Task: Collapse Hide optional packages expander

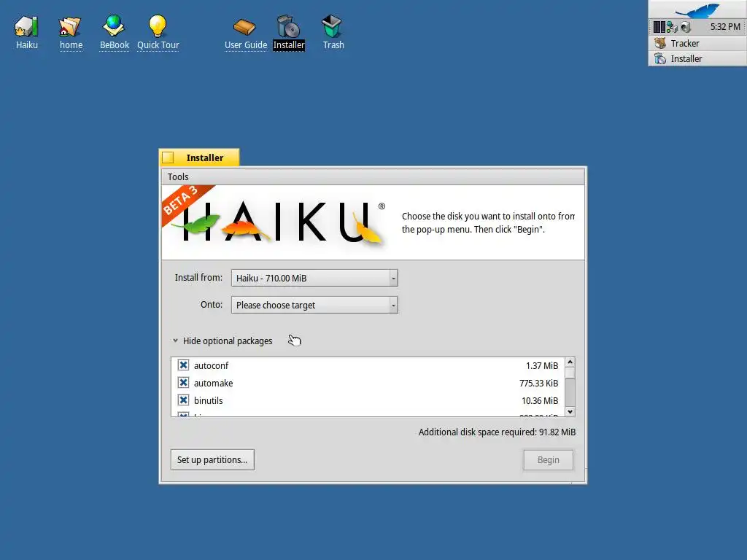Action: (175, 341)
